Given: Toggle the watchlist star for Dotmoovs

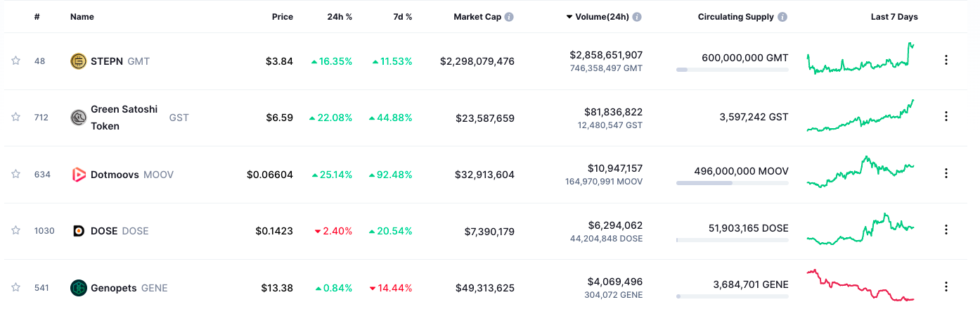Looking at the screenshot, I should [x=15, y=174].
